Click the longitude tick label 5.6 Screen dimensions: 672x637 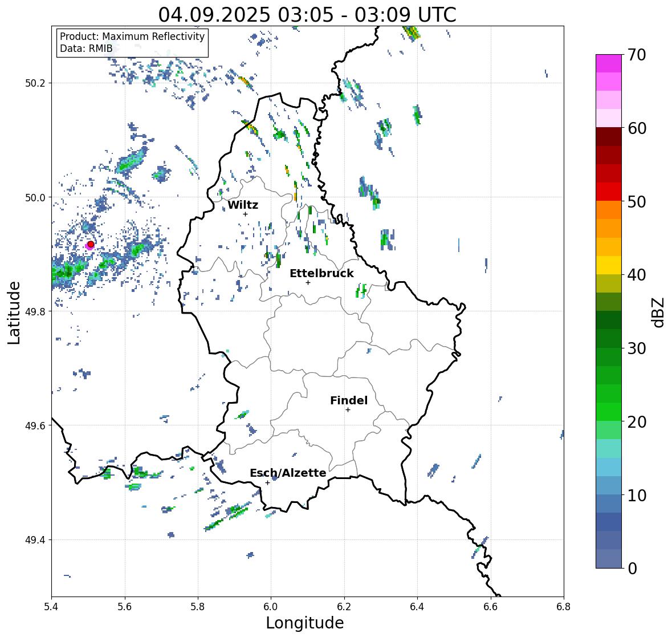click(125, 606)
